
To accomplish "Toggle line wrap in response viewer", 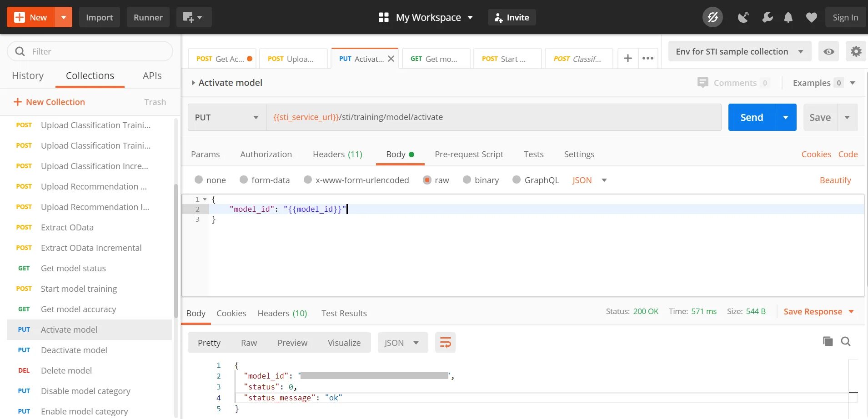I will click(445, 343).
